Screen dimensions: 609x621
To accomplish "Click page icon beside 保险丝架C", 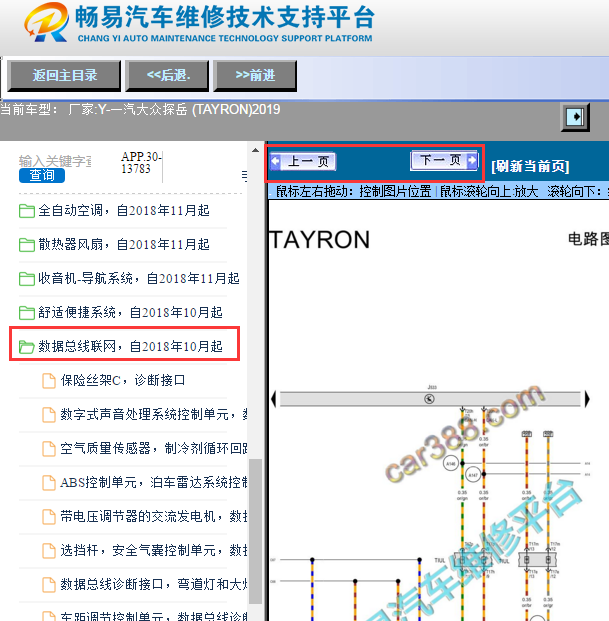I will click(49, 381).
